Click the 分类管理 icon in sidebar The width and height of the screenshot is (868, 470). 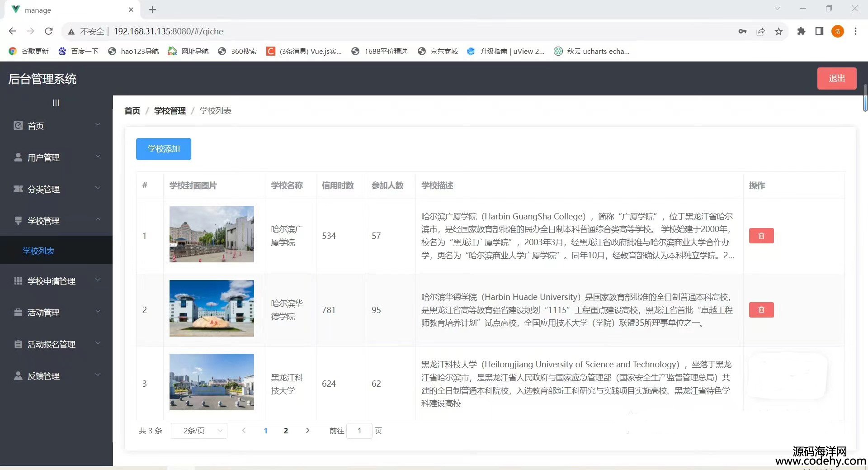pos(18,189)
